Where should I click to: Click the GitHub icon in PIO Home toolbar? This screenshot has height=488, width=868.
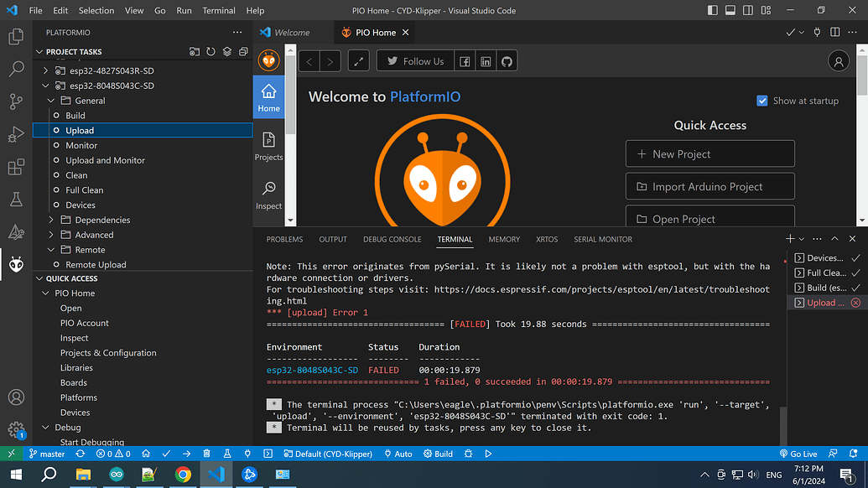(x=507, y=61)
